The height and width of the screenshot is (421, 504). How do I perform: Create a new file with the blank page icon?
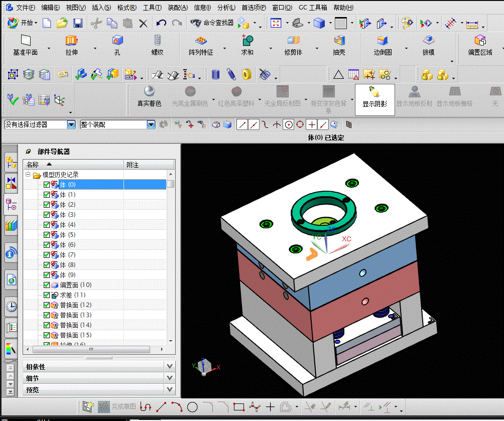pos(47,23)
